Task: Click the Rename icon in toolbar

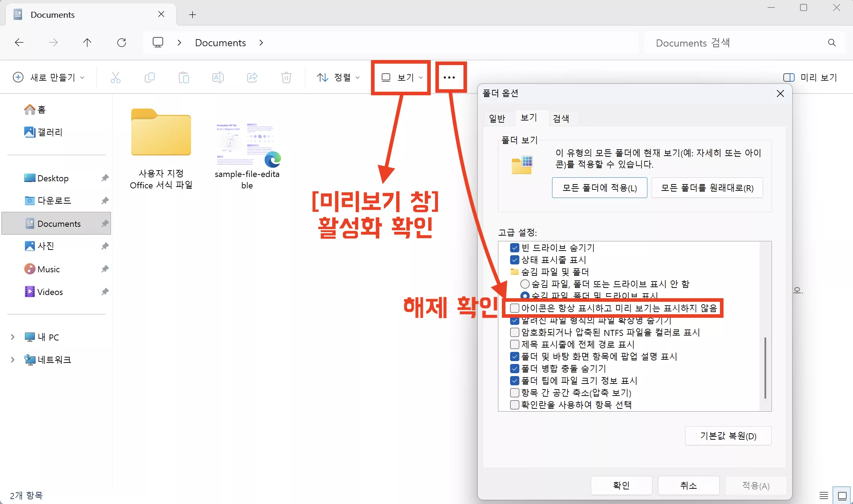Action: [x=218, y=77]
